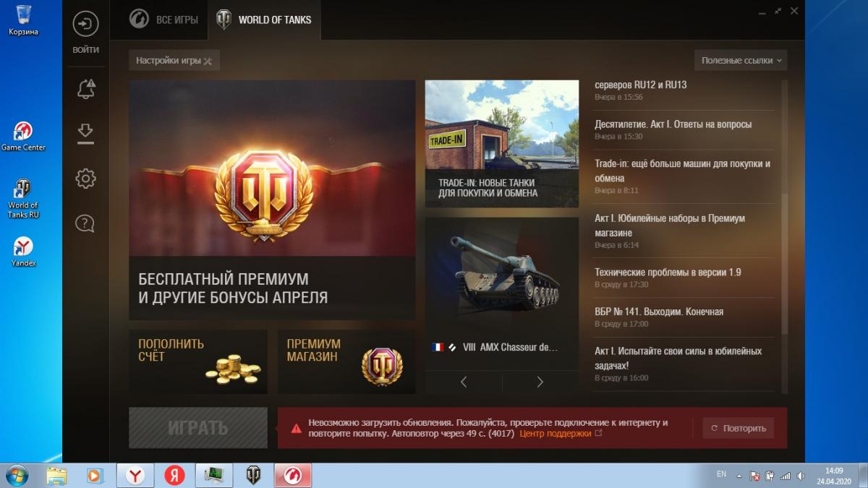Viewport: 868px width, 488px height.
Task: Switch to ВСЕ ИГРЫ tab
Action: click(163, 20)
